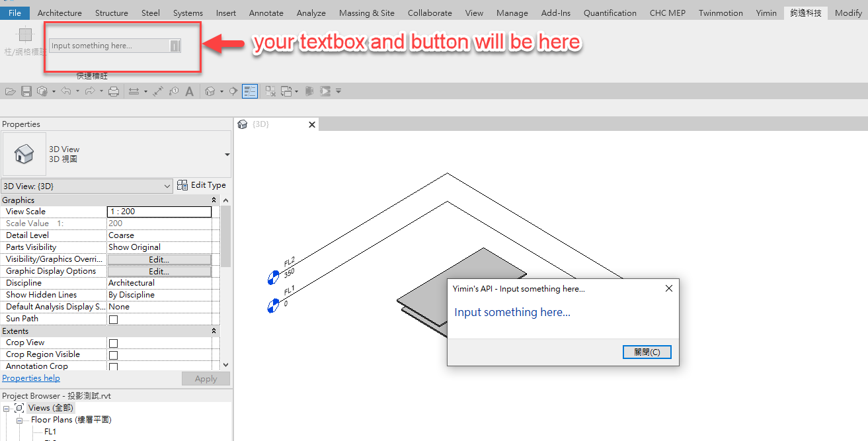Click the Input something here textbox

coord(109,46)
